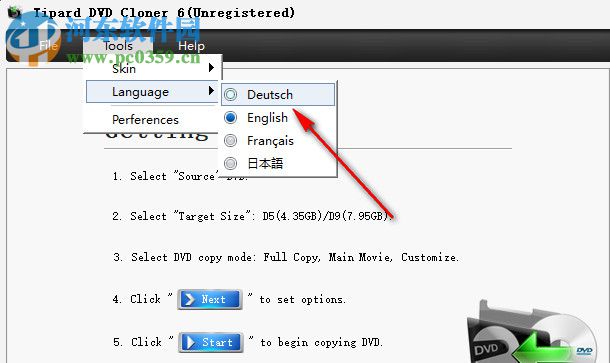
Task: Click the Next button in instructions
Action: tap(210, 300)
